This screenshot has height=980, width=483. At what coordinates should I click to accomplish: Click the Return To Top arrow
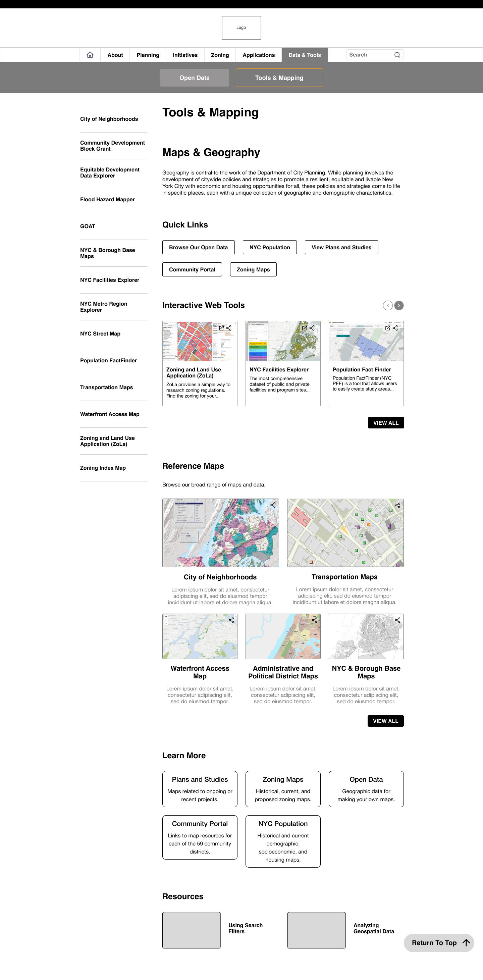coord(466,942)
